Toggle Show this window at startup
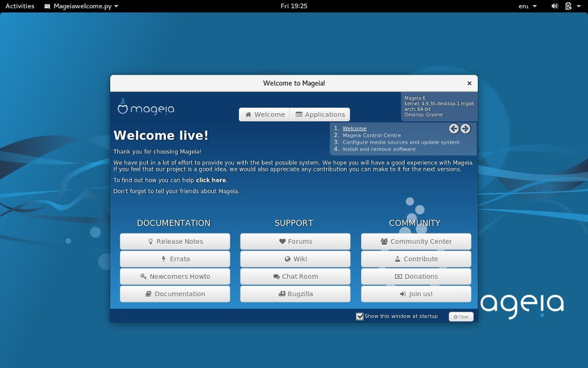This screenshot has width=588, height=368. 359,316
